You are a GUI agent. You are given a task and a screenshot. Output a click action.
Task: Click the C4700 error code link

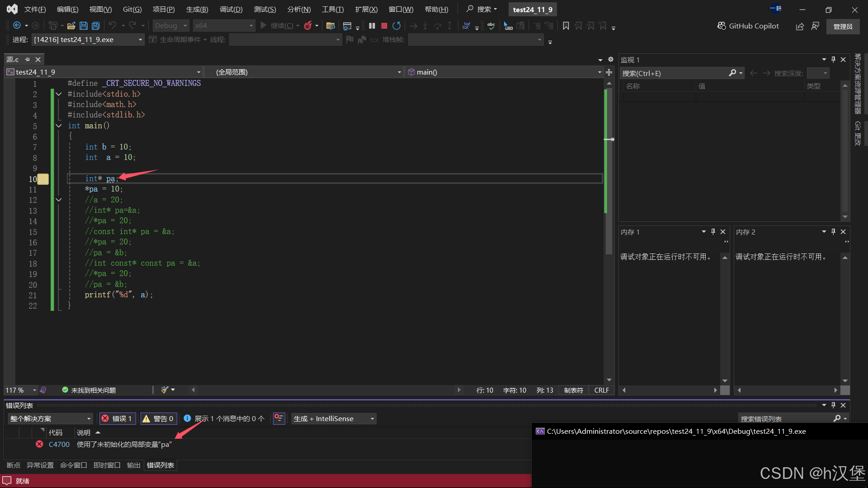pos(59,444)
